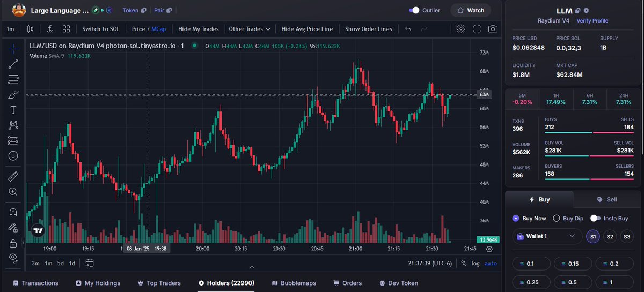Screen dimensions: 644x292
Task: Copy token address via Token icon
Action: (x=143, y=10)
